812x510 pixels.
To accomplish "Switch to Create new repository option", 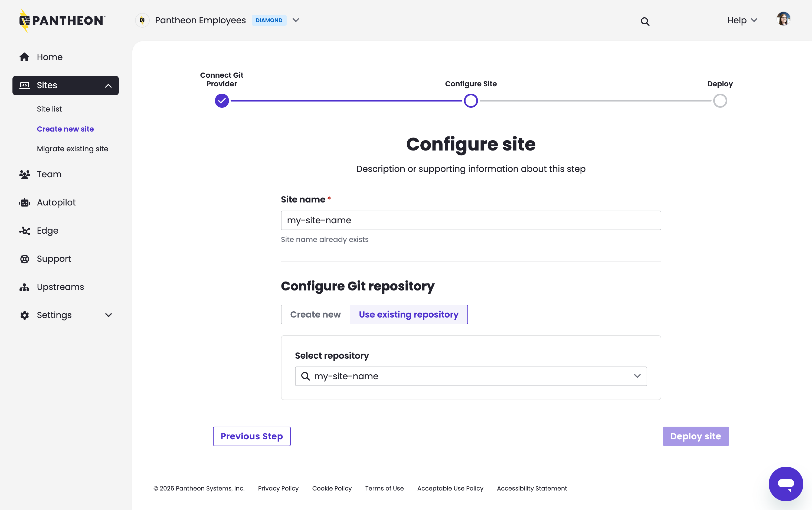I will click(x=315, y=314).
